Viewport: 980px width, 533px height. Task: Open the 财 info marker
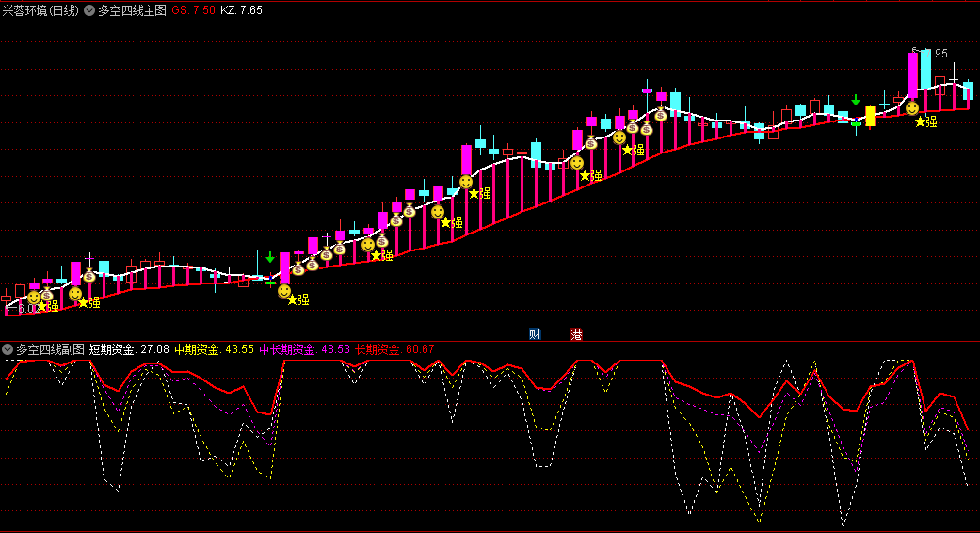point(535,334)
